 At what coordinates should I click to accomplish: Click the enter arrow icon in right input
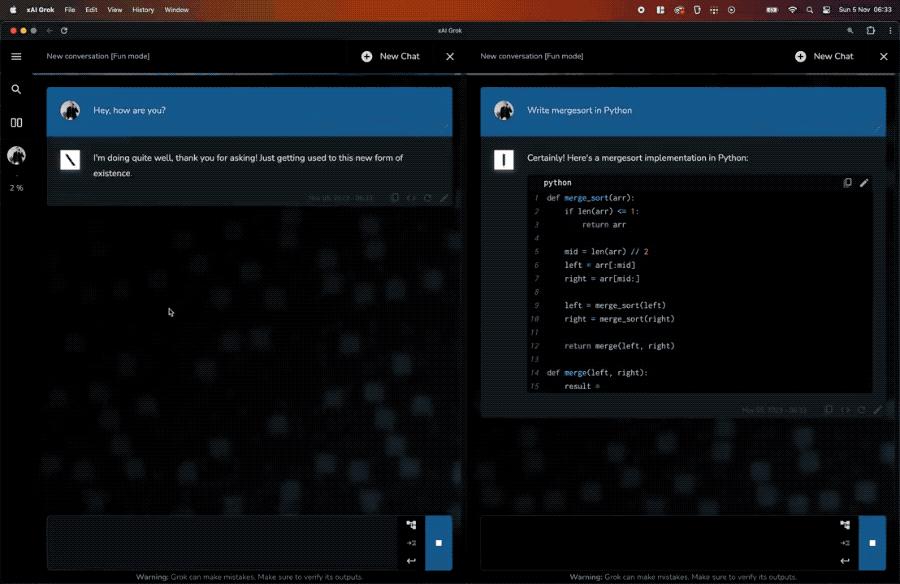click(845, 561)
